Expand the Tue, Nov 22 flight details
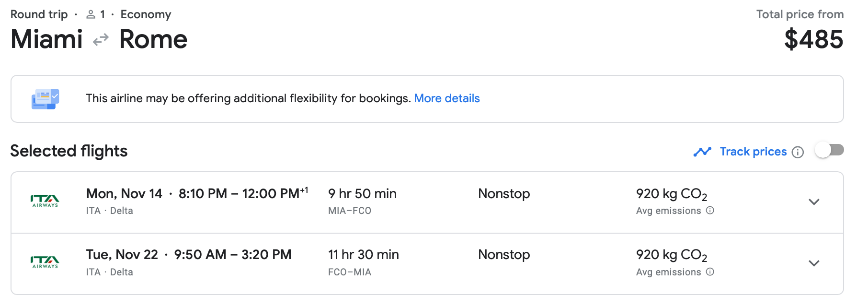 click(814, 263)
